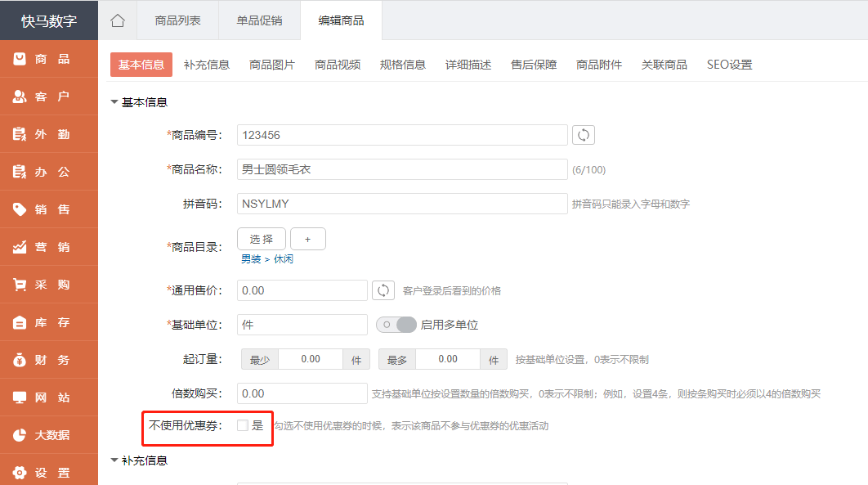The height and width of the screenshot is (485, 868).
Task: Open the SEO设置 sub-tab
Action: (x=730, y=65)
